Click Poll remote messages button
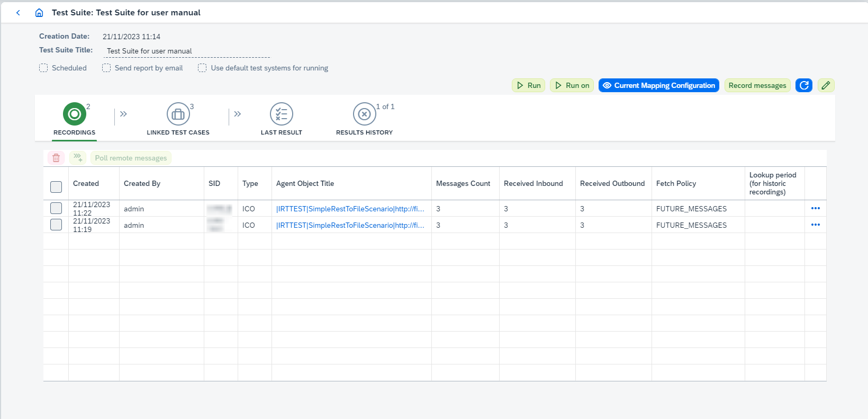Image resolution: width=868 pixels, height=419 pixels. pyautogui.click(x=131, y=158)
